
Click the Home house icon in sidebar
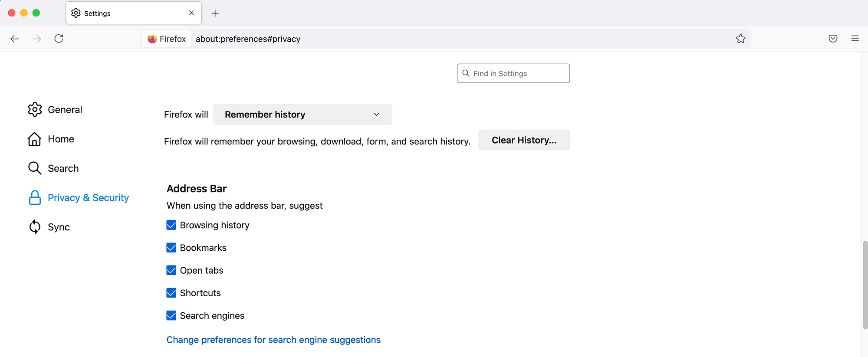click(x=35, y=139)
